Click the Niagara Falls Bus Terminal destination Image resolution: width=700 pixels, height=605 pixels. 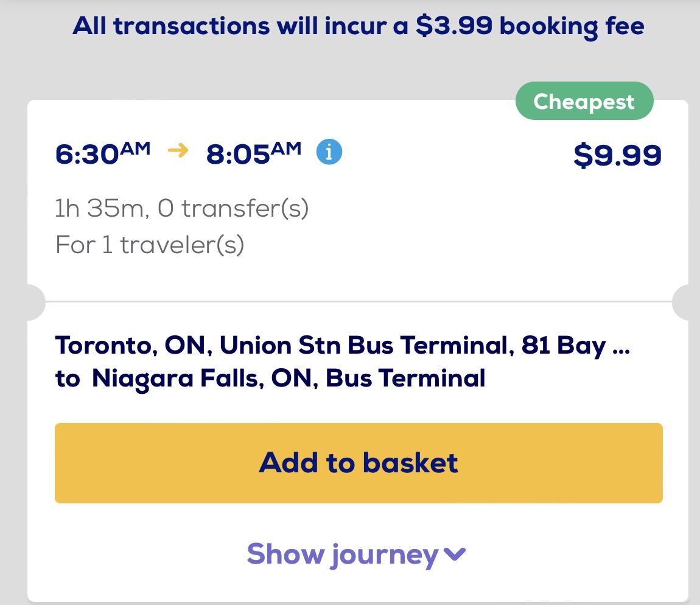tap(289, 378)
